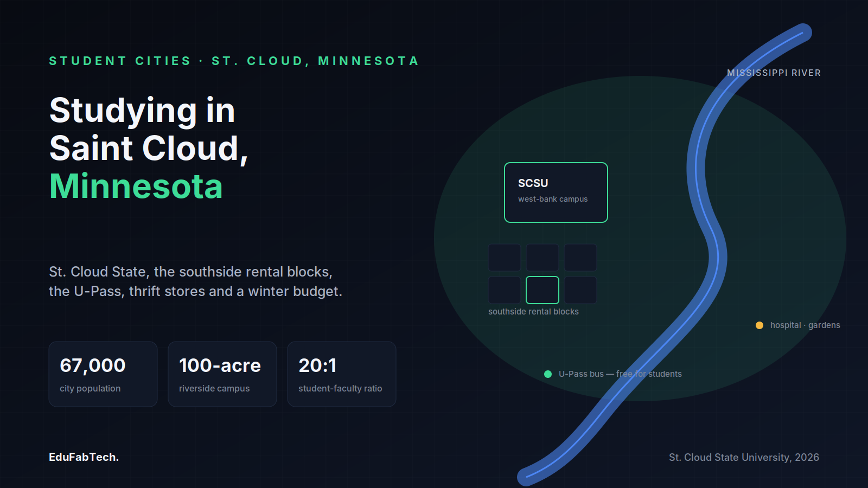The height and width of the screenshot is (488, 868).
Task: Click 'U-Pass bus — free for students' label
Action: click(x=620, y=374)
